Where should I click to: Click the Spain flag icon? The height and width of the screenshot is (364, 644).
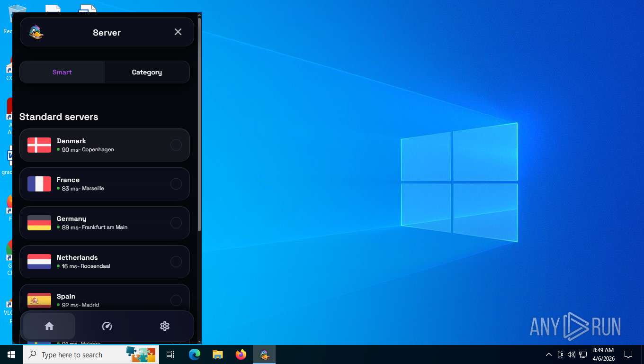point(39,300)
